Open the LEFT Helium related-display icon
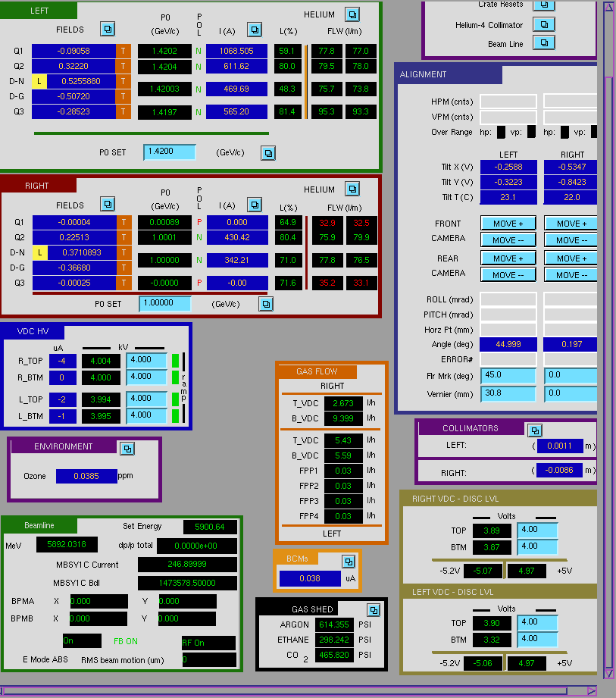This screenshot has width=616, height=698. 352,14
